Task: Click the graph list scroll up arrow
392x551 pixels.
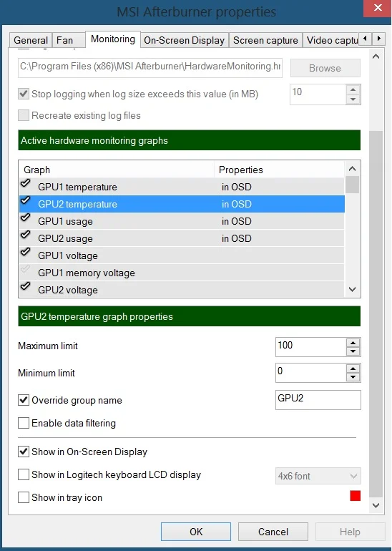Action: 353,169
